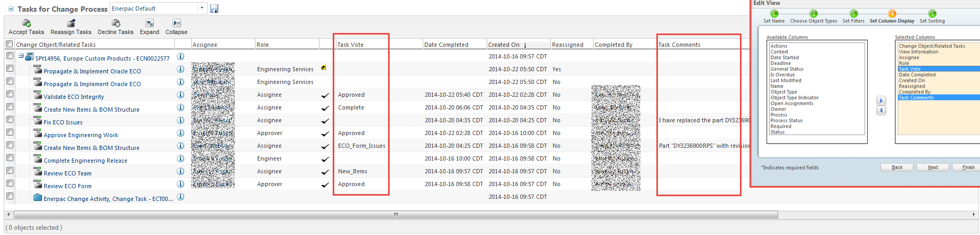This screenshot has width=980, height=235.
Task: Collapse the SPY14956 tree node
Action: (x=21, y=56)
